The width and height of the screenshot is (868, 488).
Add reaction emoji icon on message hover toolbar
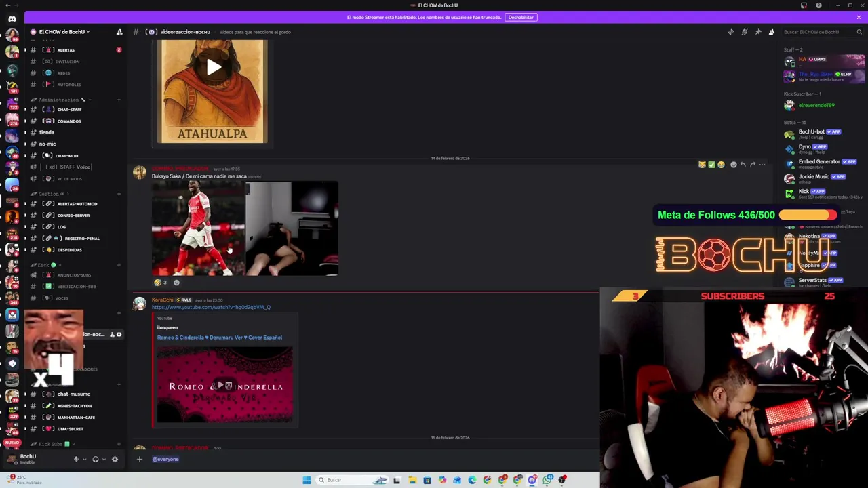(x=733, y=165)
